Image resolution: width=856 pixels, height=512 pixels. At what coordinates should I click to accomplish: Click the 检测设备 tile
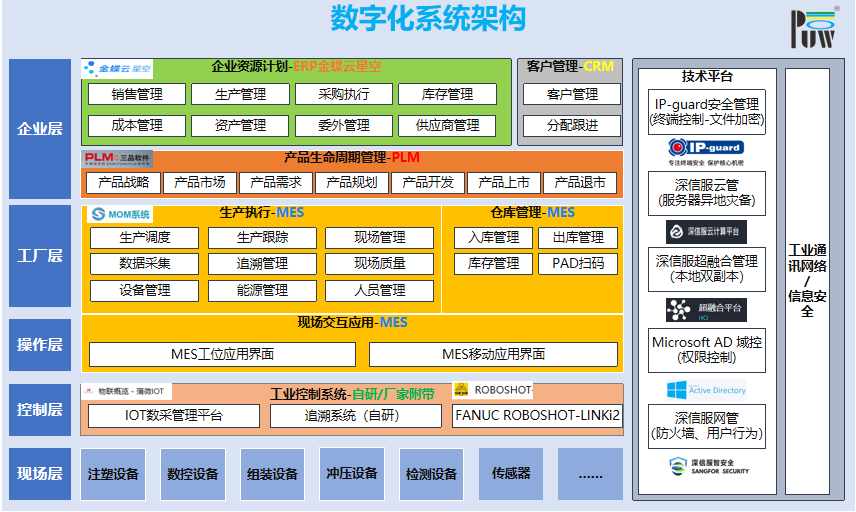pyautogui.click(x=431, y=474)
